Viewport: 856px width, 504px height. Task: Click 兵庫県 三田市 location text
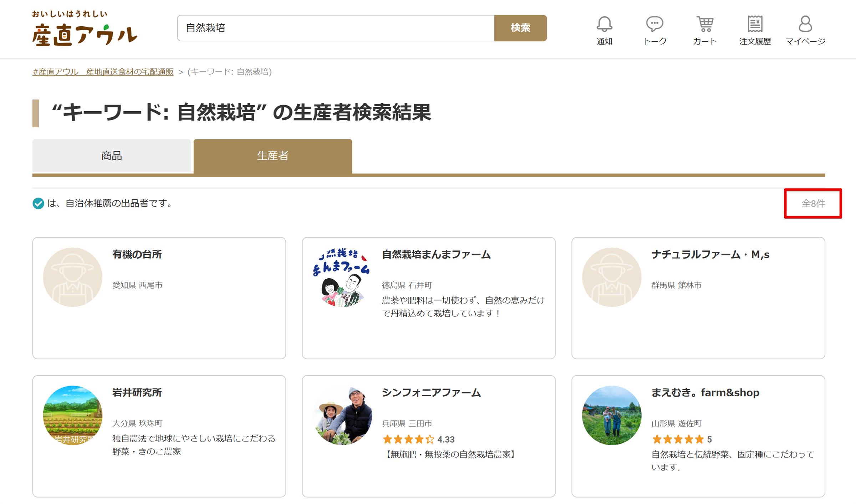coord(407,423)
